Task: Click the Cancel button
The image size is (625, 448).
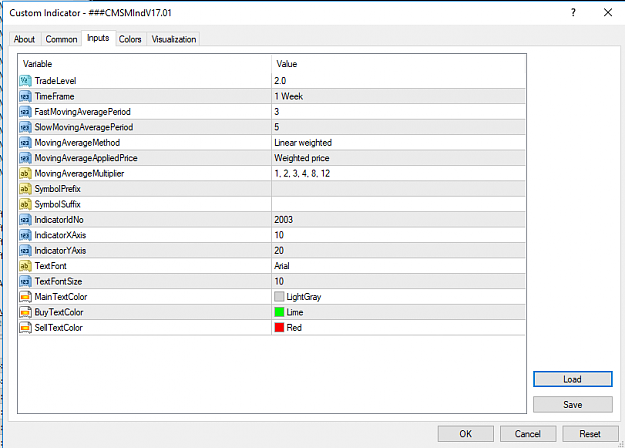Action: click(528, 434)
